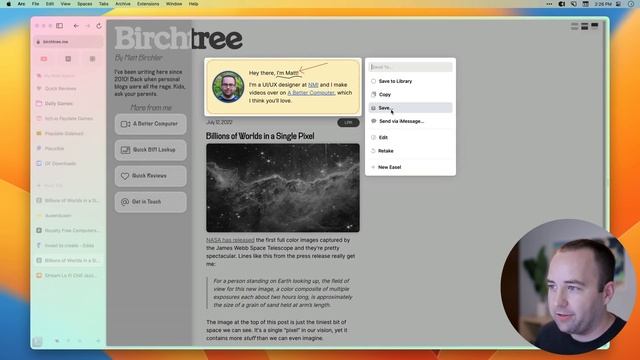Choose Retake in the capture menu
Image resolution: width=640 pixels, height=360 pixels.
point(411,151)
